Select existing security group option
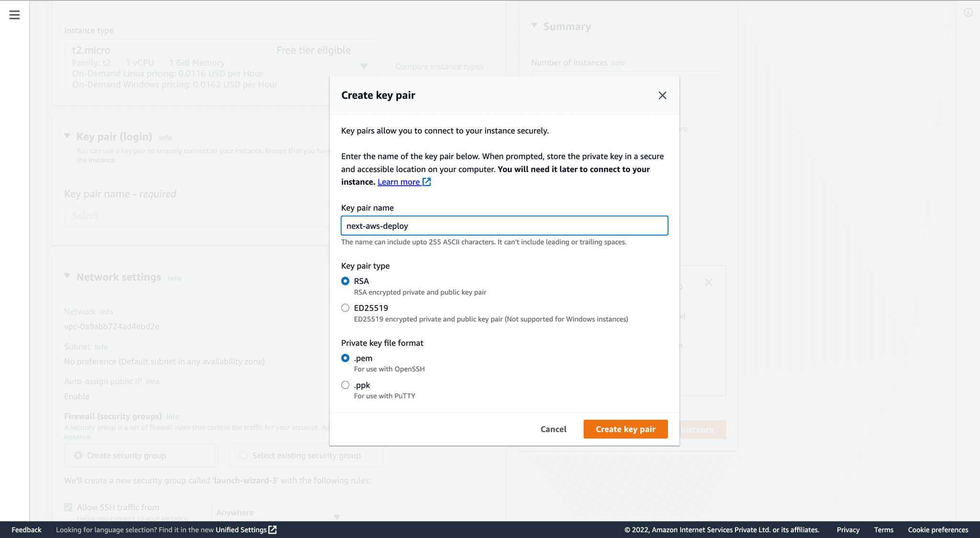 pos(244,455)
